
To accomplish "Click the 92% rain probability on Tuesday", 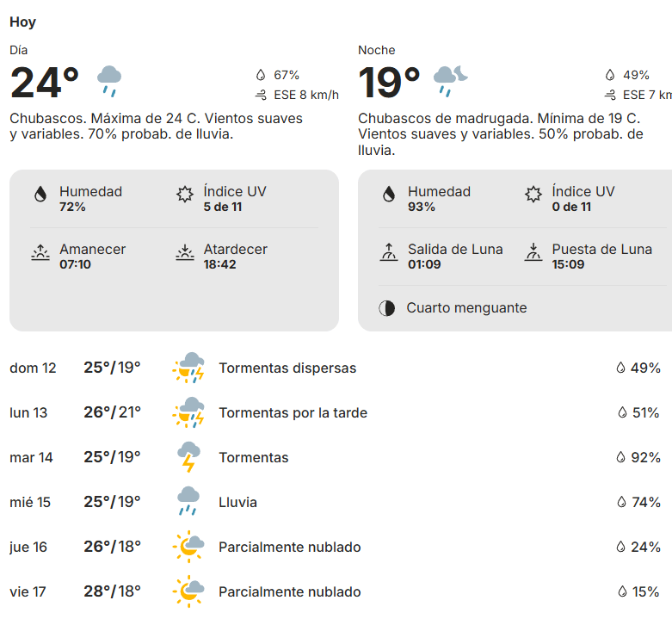I will (x=644, y=457).
